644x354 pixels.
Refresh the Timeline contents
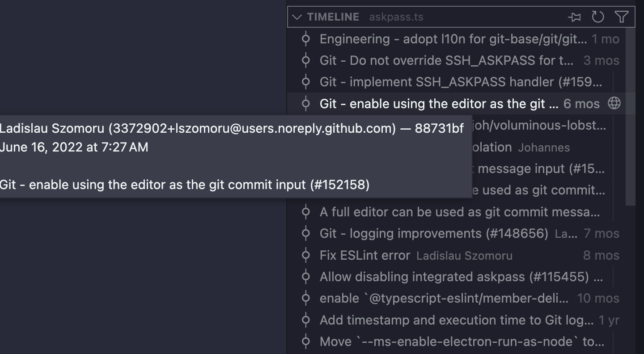click(x=598, y=17)
